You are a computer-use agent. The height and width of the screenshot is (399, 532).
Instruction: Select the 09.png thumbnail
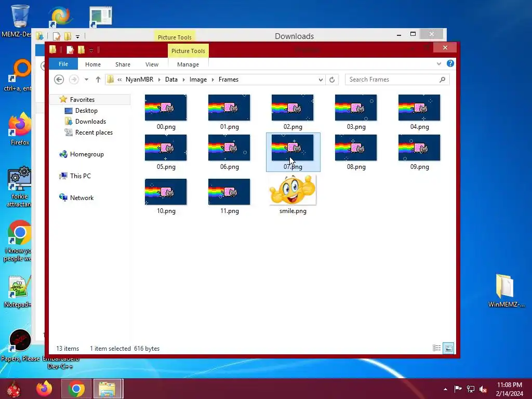click(x=419, y=148)
